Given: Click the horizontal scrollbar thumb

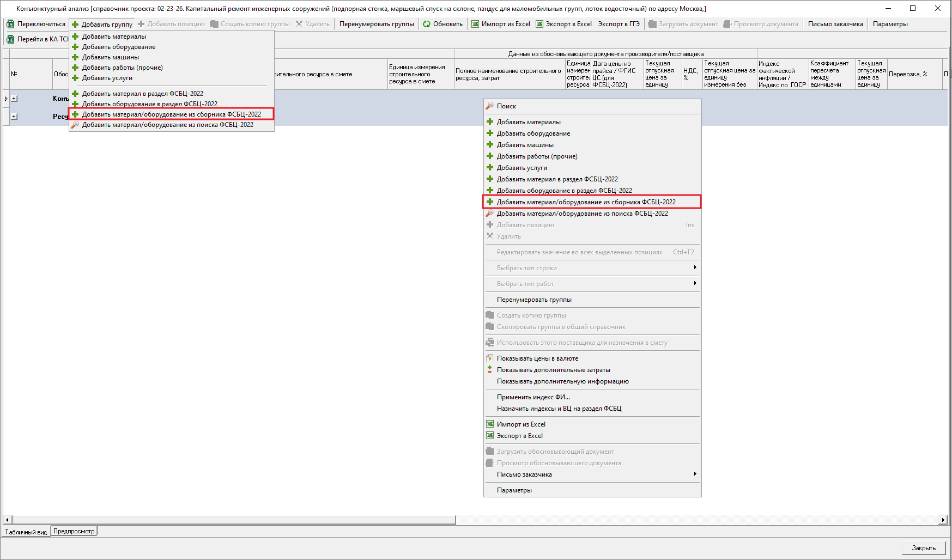Looking at the screenshot, I should 234,520.
